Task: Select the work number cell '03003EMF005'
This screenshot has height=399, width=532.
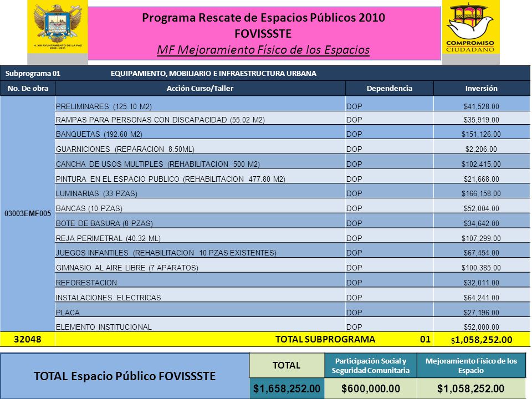Action: point(28,213)
